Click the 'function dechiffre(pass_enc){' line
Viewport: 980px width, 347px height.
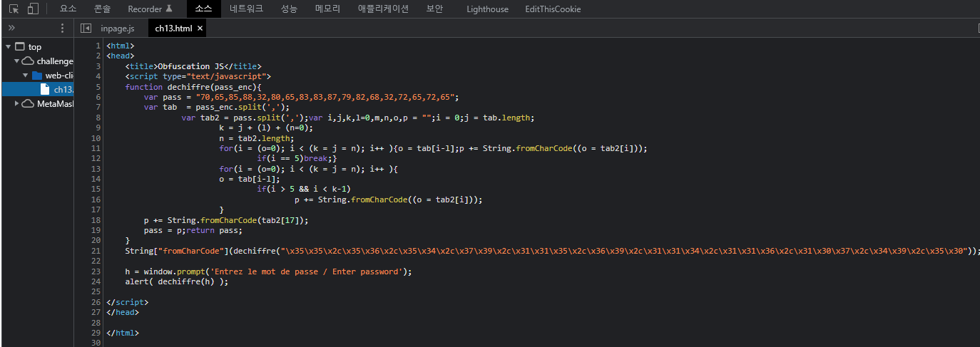193,86
